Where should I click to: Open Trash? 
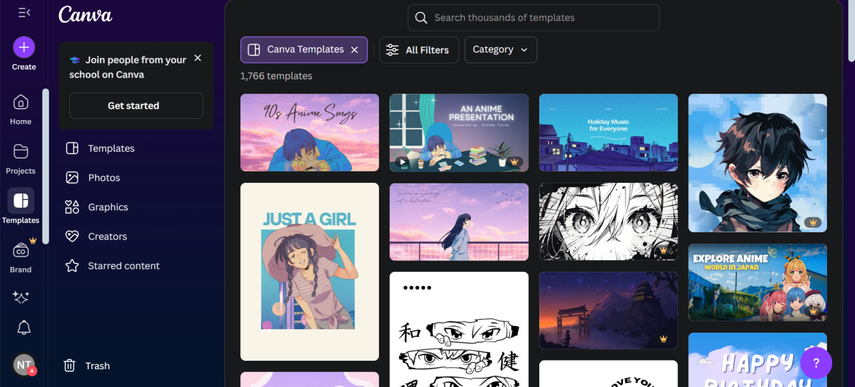click(87, 366)
